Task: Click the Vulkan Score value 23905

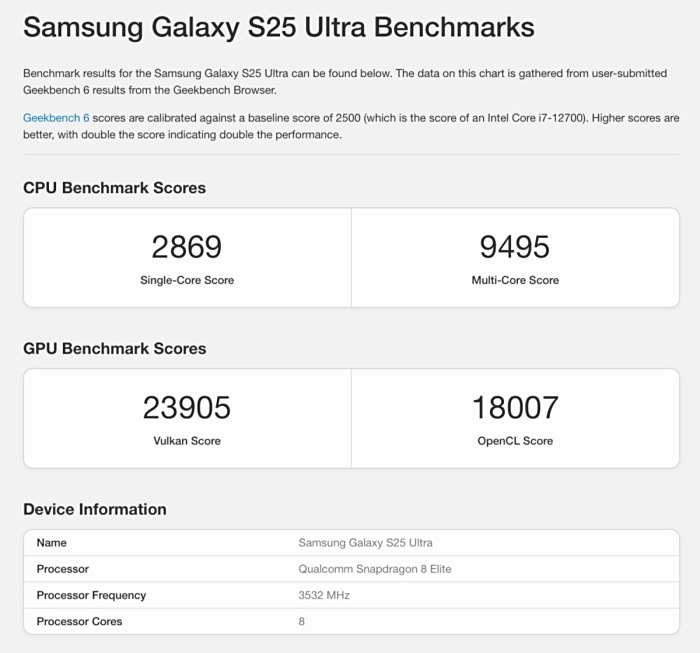Action: click(x=187, y=408)
